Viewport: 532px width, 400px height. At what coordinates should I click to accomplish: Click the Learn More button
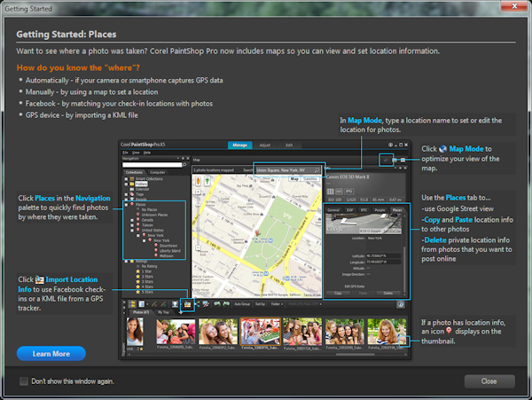51,353
